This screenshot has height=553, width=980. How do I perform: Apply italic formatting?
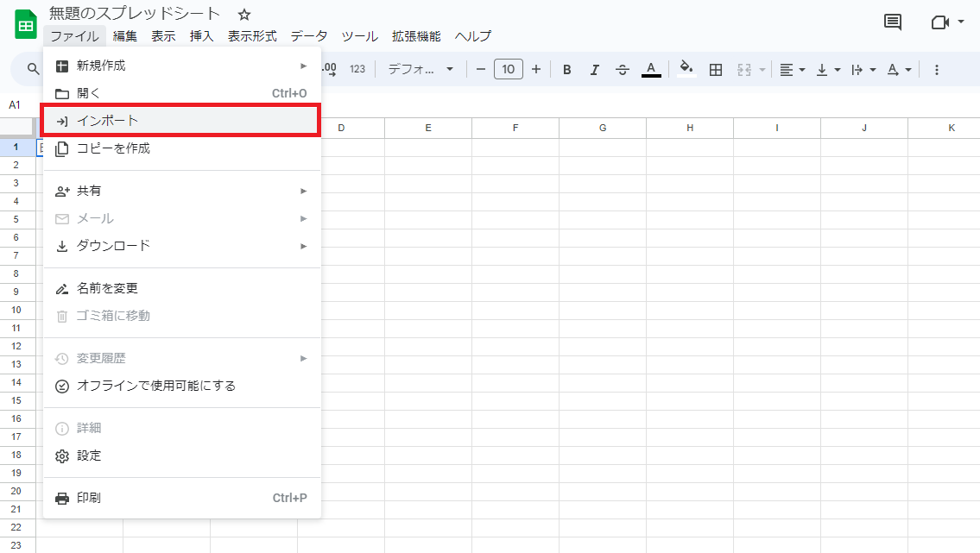coord(595,69)
